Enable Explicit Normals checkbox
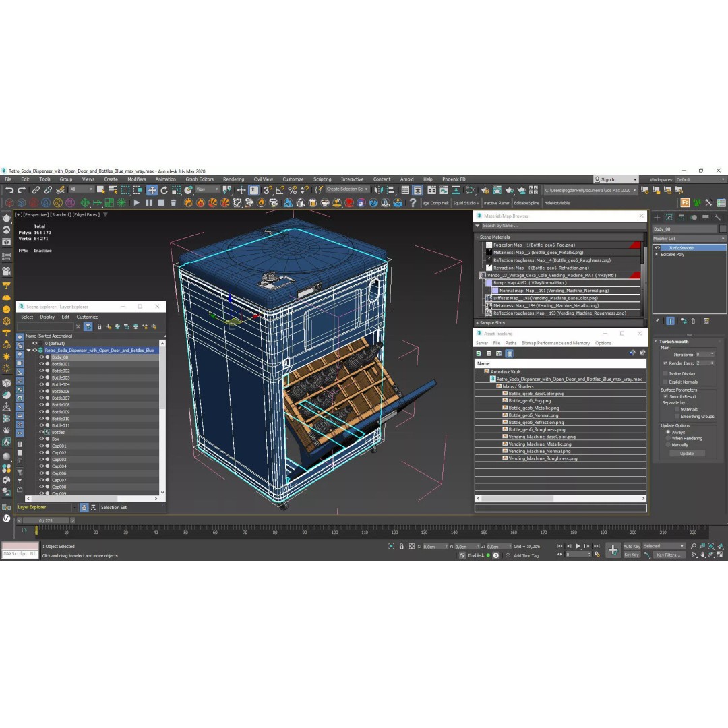728x728 pixels. tap(665, 382)
